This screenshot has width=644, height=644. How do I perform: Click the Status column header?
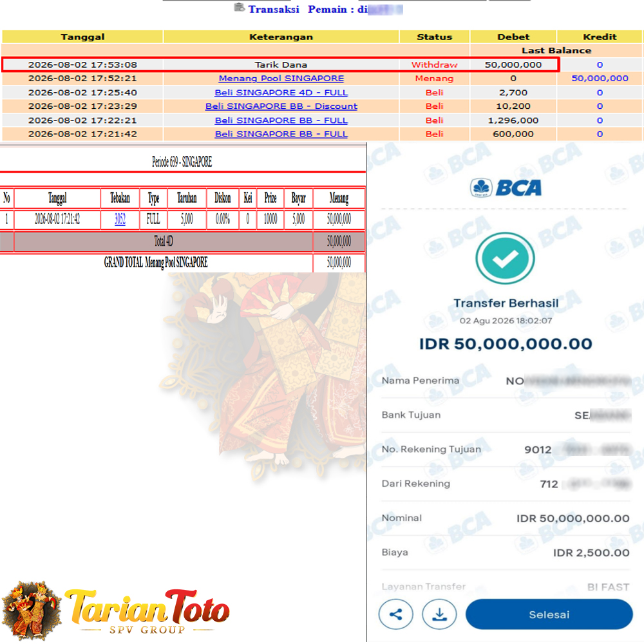click(x=434, y=37)
